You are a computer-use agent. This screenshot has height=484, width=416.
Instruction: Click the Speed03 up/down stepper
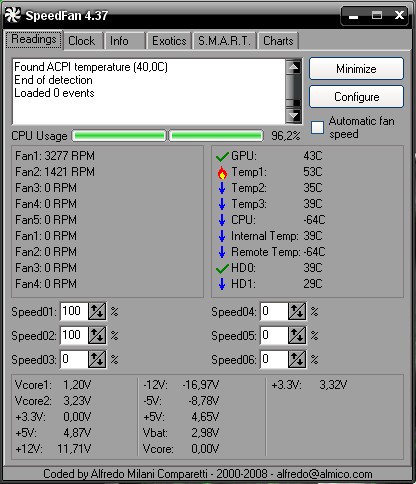pyautogui.click(x=97, y=359)
